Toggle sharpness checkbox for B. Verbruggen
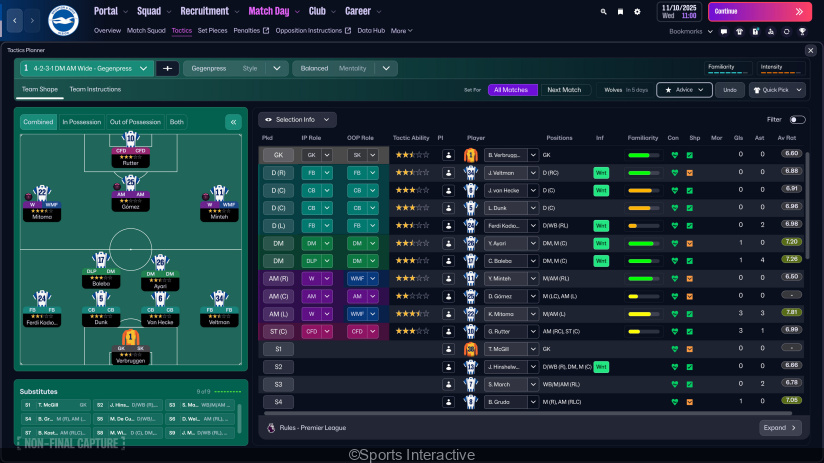 689,155
